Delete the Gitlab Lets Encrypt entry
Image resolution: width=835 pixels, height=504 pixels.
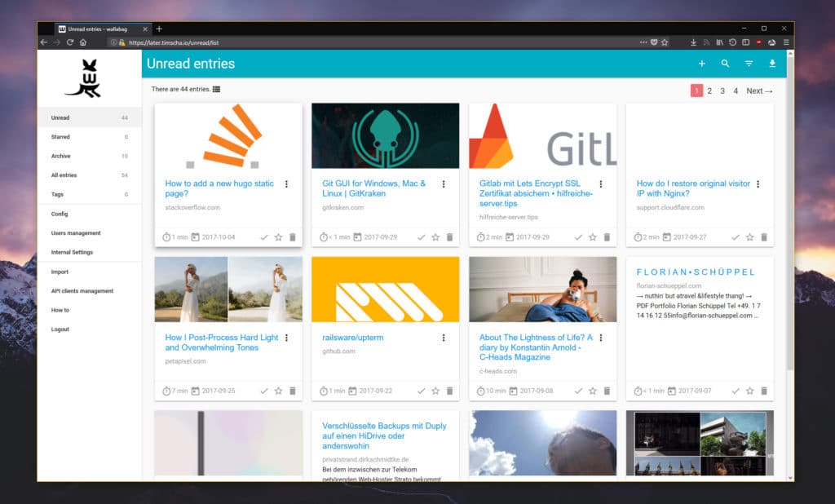pos(607,237)
